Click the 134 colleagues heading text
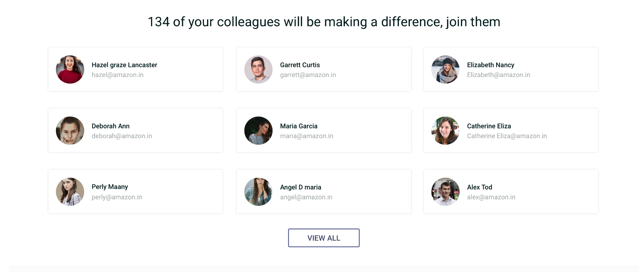This screenshot has height=273, width=644. pyautogui.click(x=324, y=22)
